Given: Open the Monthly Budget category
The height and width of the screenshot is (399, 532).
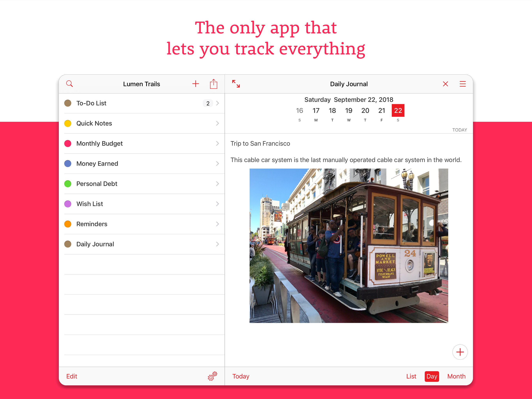Looking at the screenshot, I should click(142, 143).
